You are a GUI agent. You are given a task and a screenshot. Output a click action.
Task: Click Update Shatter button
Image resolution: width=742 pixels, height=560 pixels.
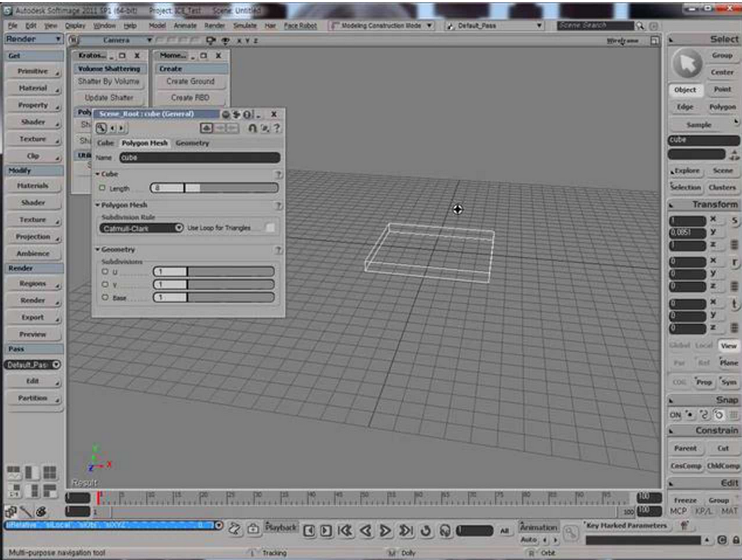(109, 98)
